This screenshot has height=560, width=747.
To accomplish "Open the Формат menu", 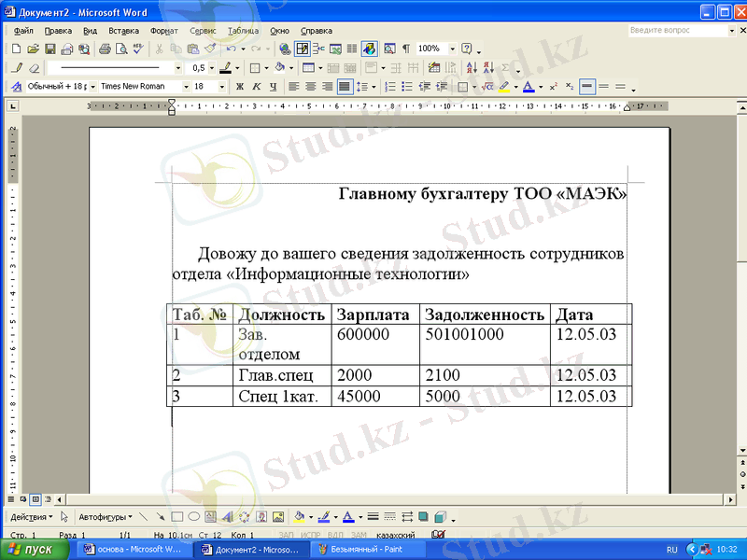I will point(164,31).
